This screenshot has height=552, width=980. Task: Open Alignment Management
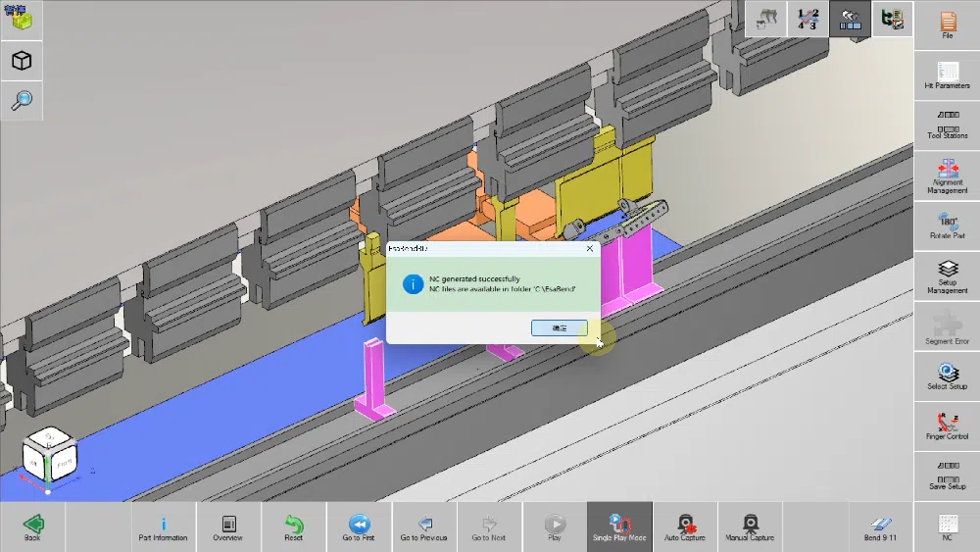(947, 176)
